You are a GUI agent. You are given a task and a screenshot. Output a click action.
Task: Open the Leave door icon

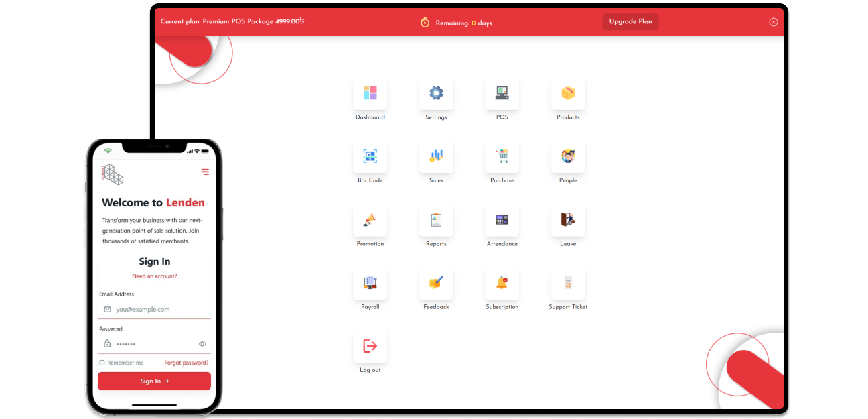(x=568, y=220)
